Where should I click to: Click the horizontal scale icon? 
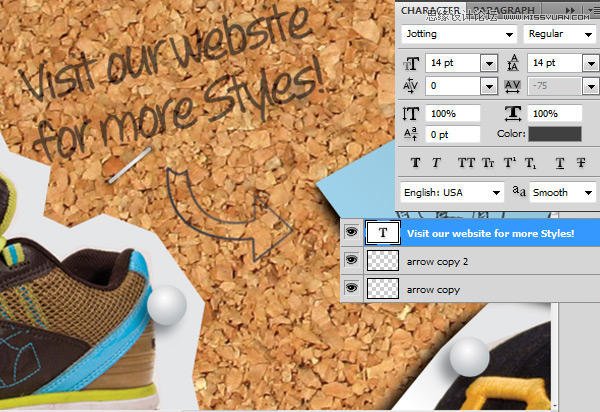(x=513, y=114)
